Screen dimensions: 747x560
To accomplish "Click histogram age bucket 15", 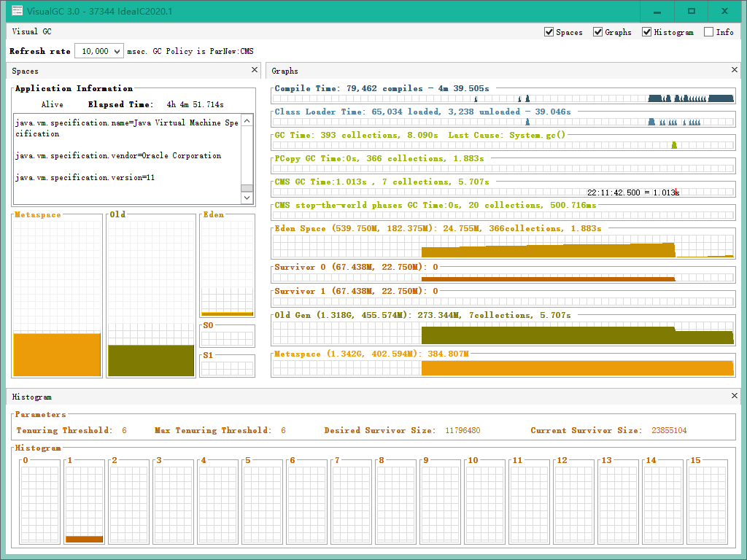I will tap(708, 504).
